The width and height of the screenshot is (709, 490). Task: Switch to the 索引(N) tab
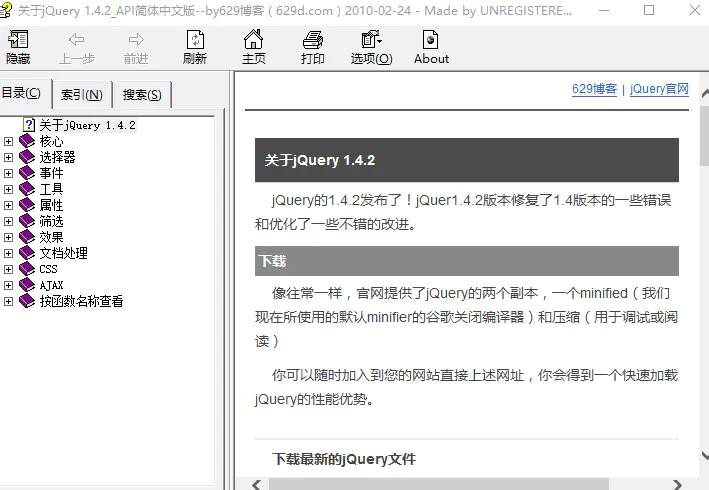(x=81, y=95)
